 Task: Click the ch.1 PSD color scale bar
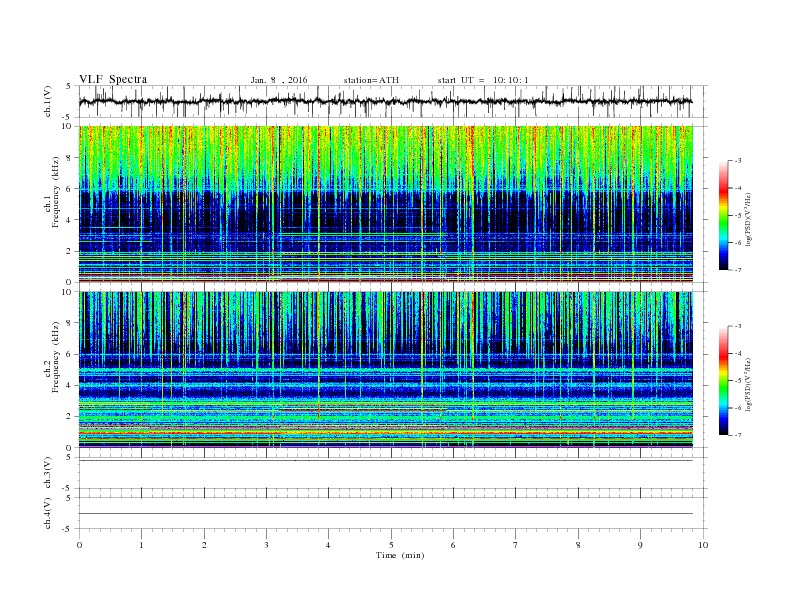click(x=724, y=215)
